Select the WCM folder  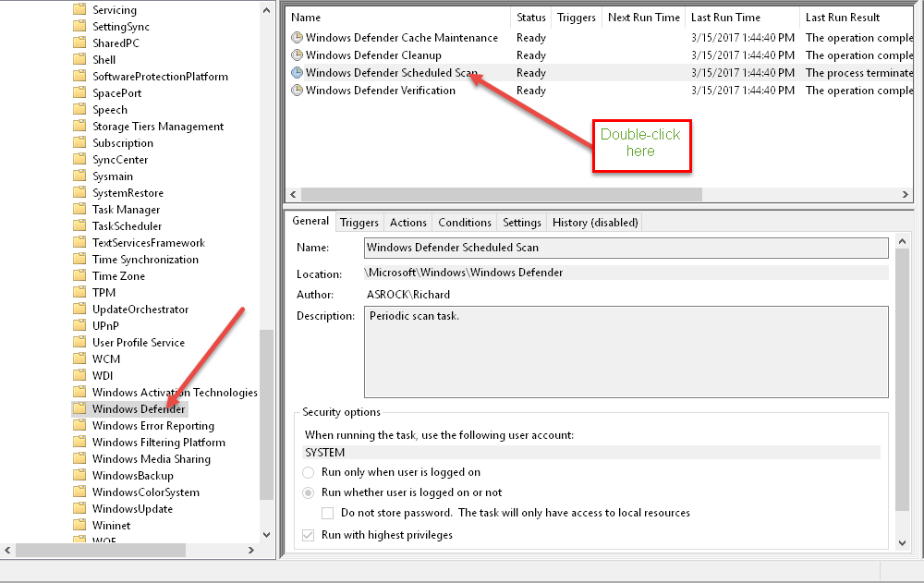[106, 359]
